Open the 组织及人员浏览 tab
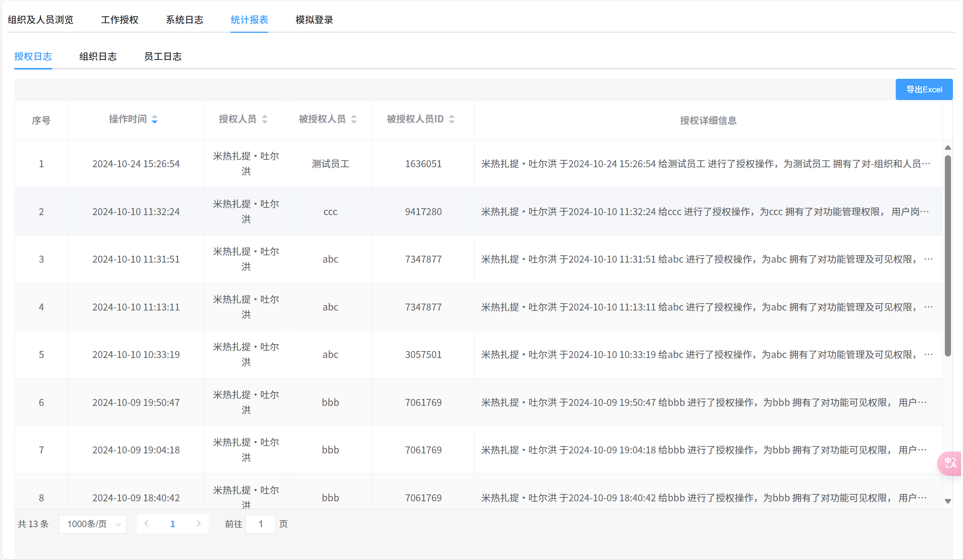The image size is (963, 560). [x=41, y=20]
